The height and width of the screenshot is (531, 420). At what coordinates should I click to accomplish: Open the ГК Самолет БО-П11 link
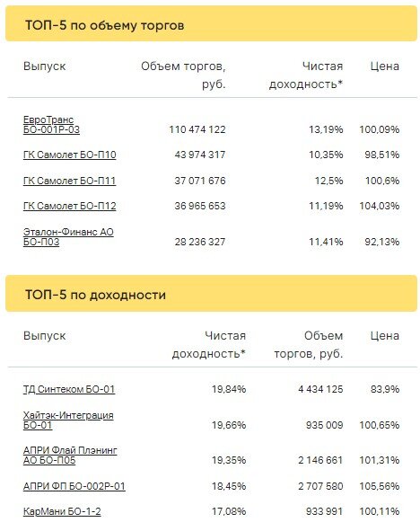(69, 181)
